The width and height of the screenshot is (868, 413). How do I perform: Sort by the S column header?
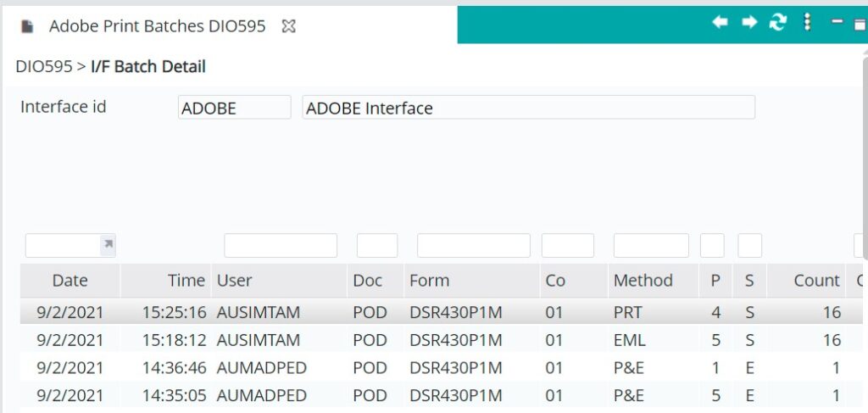point(749,281)
